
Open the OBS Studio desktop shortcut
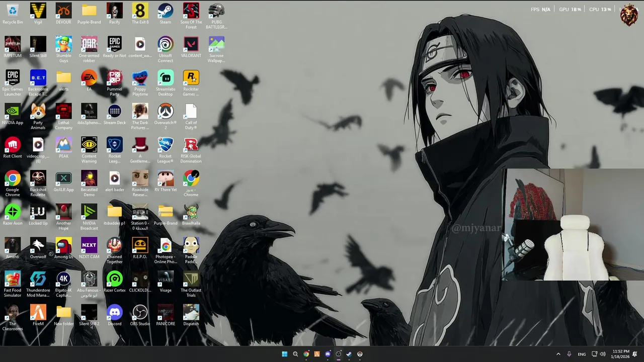(140, 316)
